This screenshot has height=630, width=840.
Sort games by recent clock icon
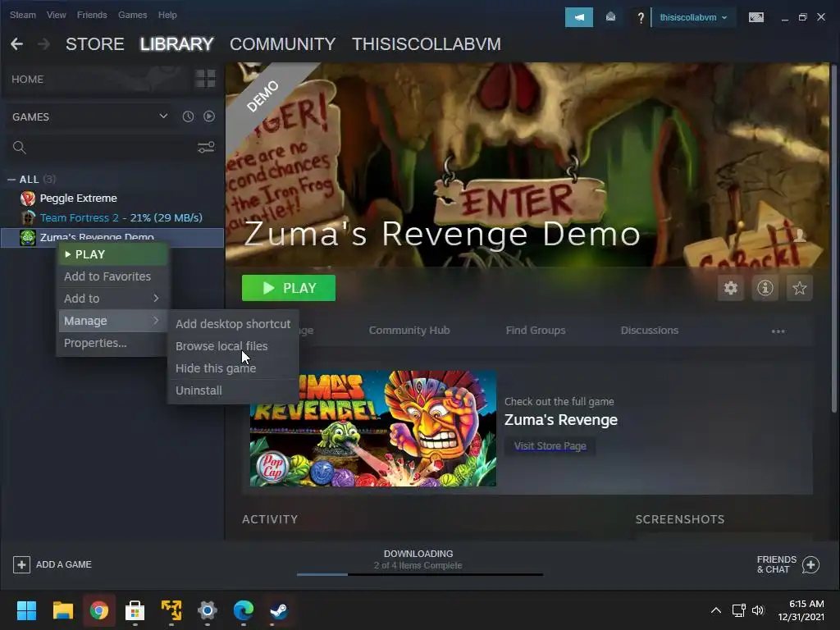tap(188, 116)
